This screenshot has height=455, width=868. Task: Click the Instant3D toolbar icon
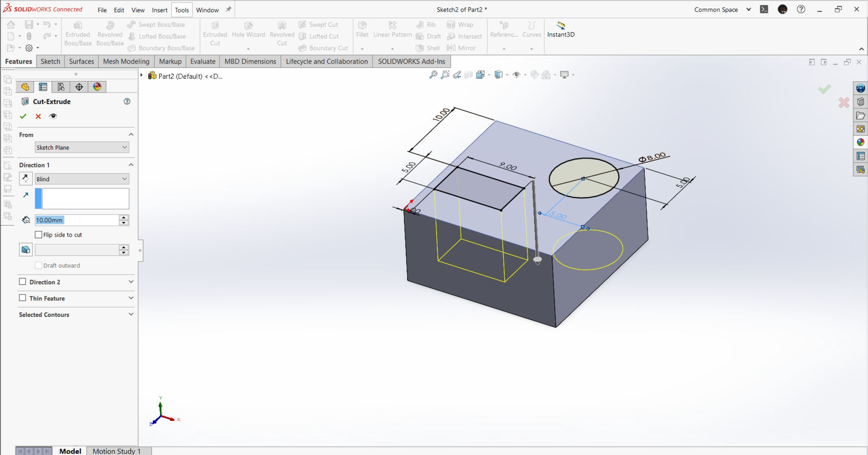[561, 26]
